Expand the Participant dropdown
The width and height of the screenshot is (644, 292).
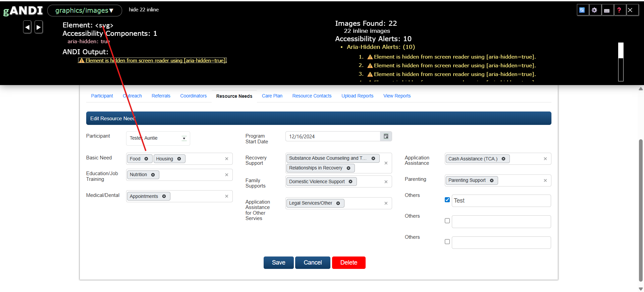coord(184,138)
